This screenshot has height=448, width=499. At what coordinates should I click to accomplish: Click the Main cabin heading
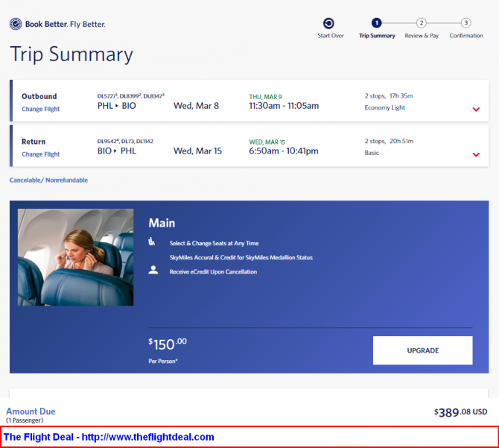[x=162, y=223]
